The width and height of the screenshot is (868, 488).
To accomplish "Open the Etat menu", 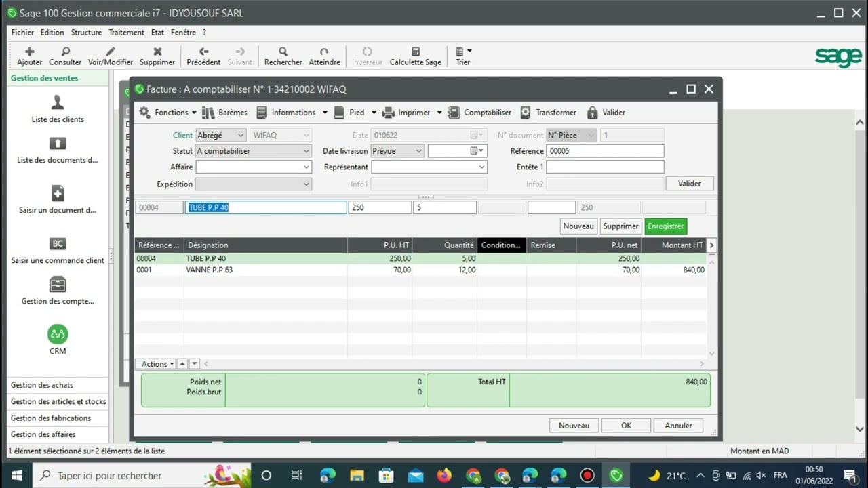I will 157,33.
